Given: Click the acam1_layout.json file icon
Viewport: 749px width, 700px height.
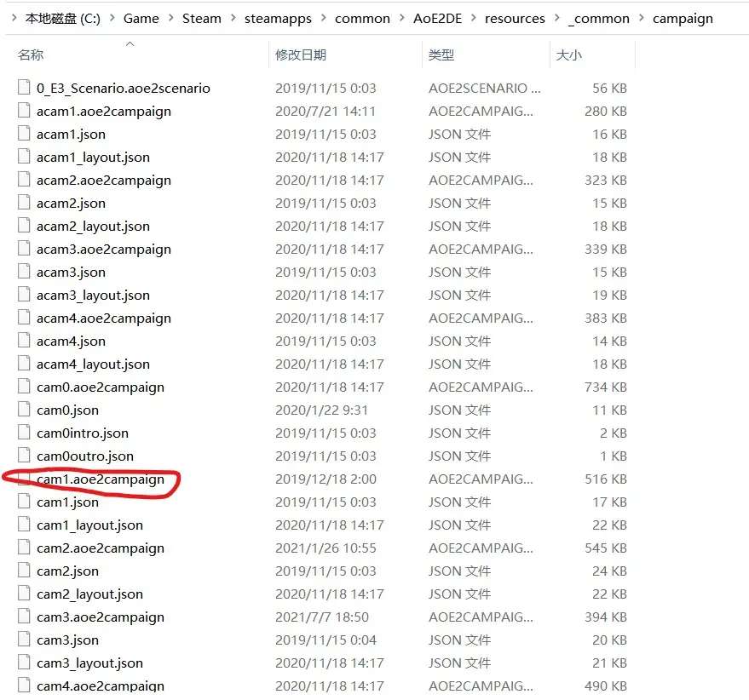Looking at the screenshot, I should coord(24,157).
